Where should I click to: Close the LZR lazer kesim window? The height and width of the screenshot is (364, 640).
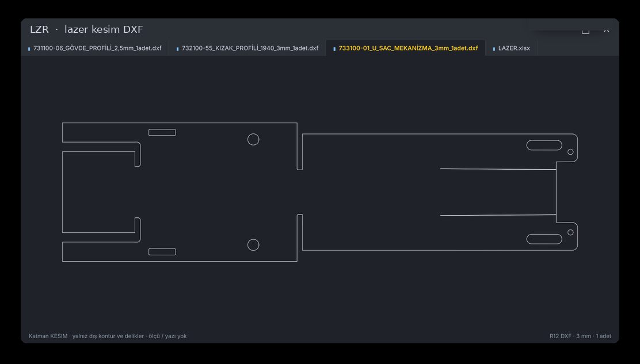607,30
